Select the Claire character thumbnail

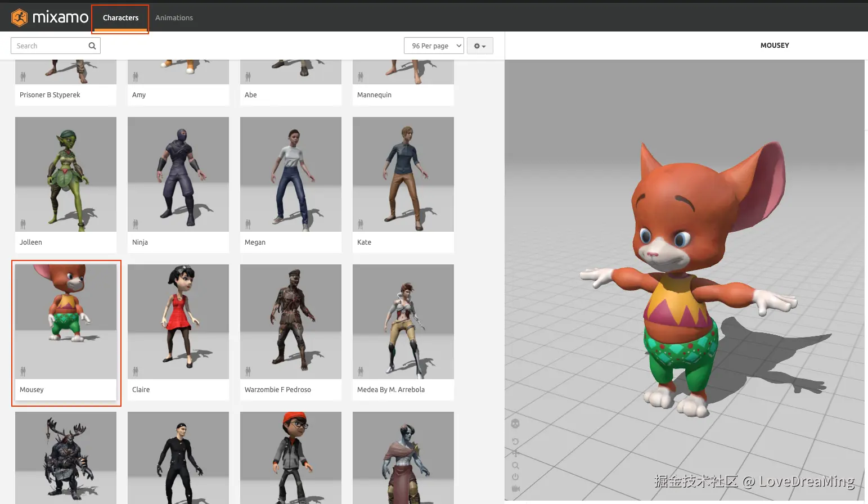pyautogui.click(x=178, y=322)
